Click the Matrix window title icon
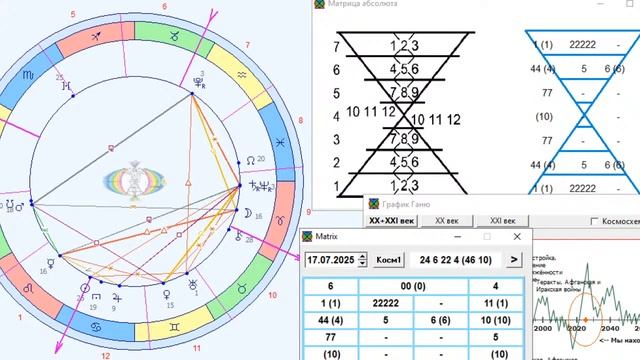Screen dimensions: 640x360 pos(307,237)
